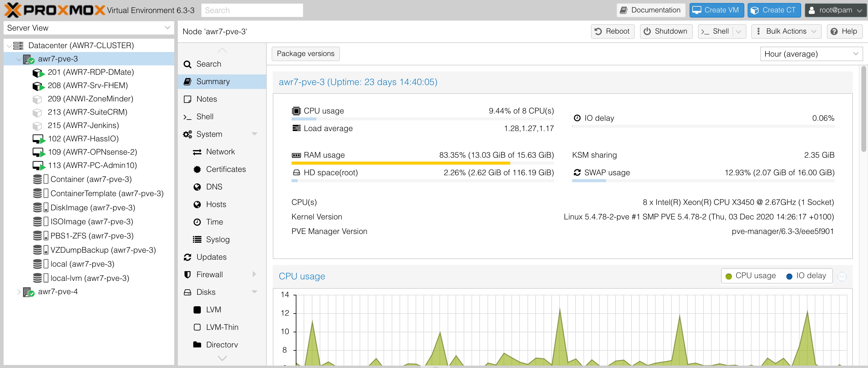
Task: Click the VM 201 AWR7-RDP-DMate container icon
Action: (x=38, y=73)
